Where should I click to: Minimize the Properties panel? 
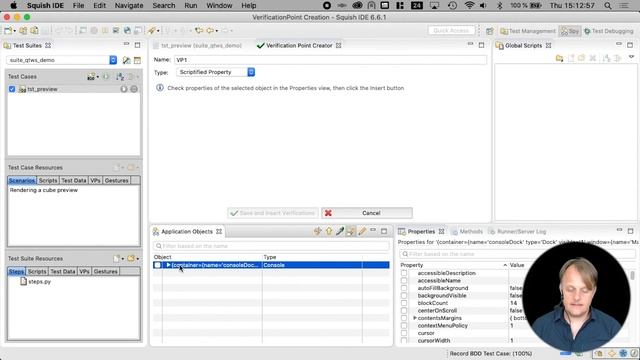(x=619, y=231)
